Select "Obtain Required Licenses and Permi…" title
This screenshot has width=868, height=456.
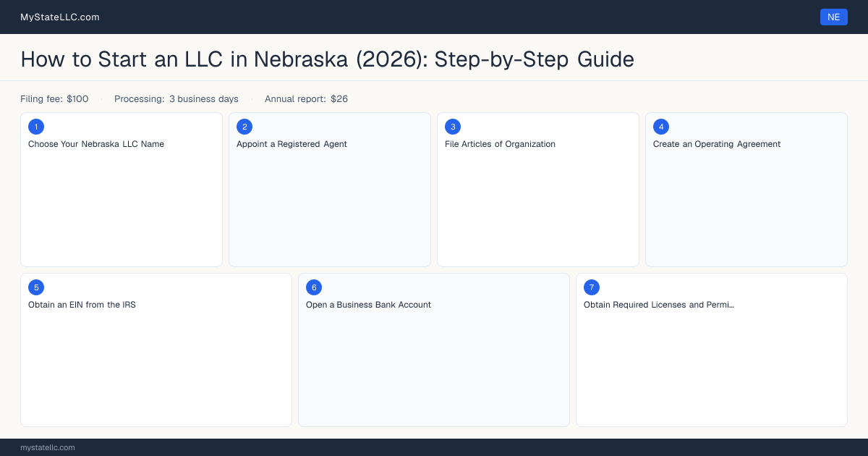point(659,305)
